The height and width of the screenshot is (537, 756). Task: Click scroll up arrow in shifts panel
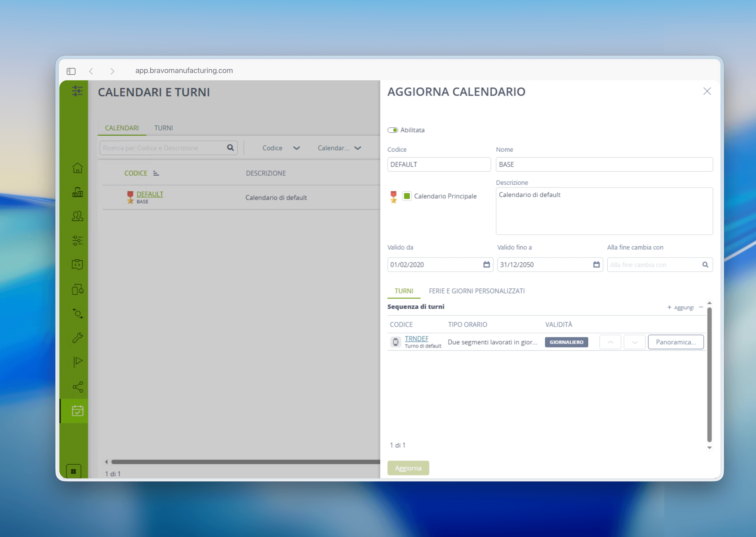709,303
